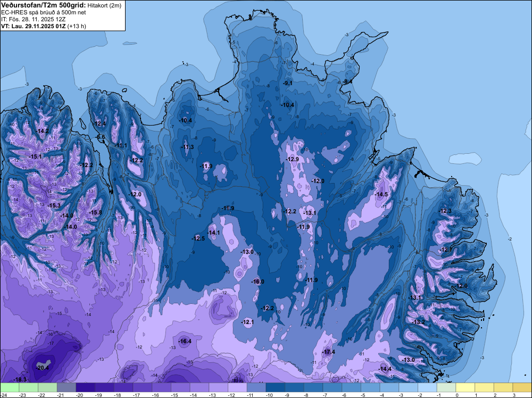Image resolution: width=532 pixels, height=398 pixels.
Task: Select the -9.1 temperature value
Action: point(288,83)
